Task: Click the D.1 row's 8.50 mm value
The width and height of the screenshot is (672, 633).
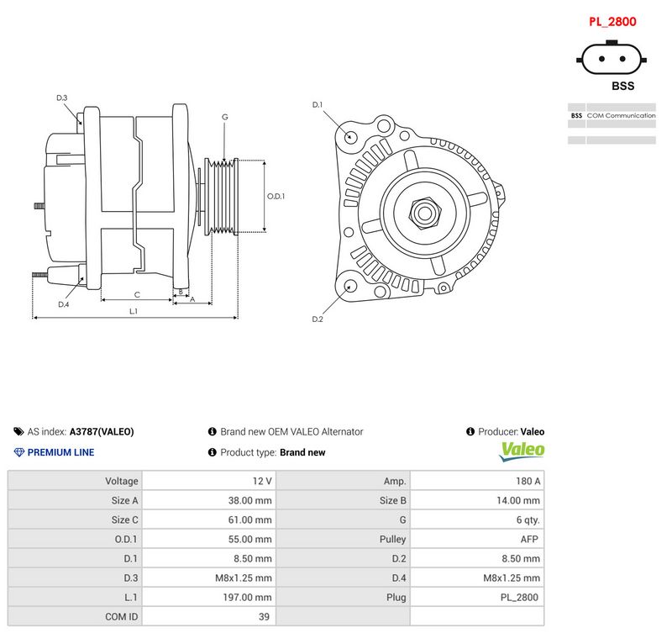Action: pyautogui.click(x=208, y=558)
